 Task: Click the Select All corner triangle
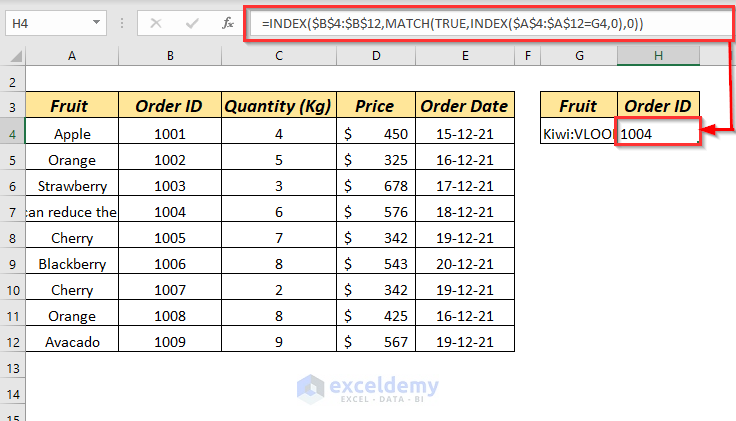[x=12, y=57]
